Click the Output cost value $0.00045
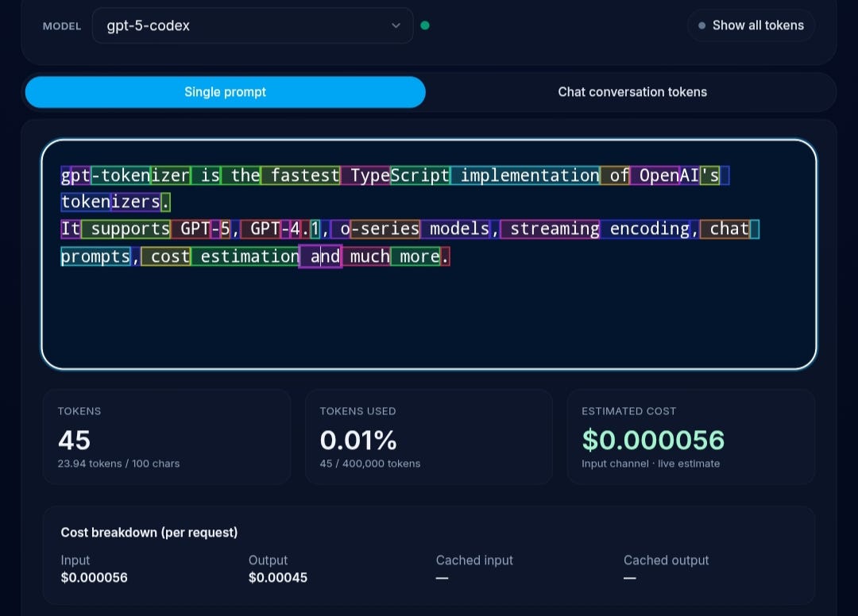 pyautogui.click(x=277, y=577)
